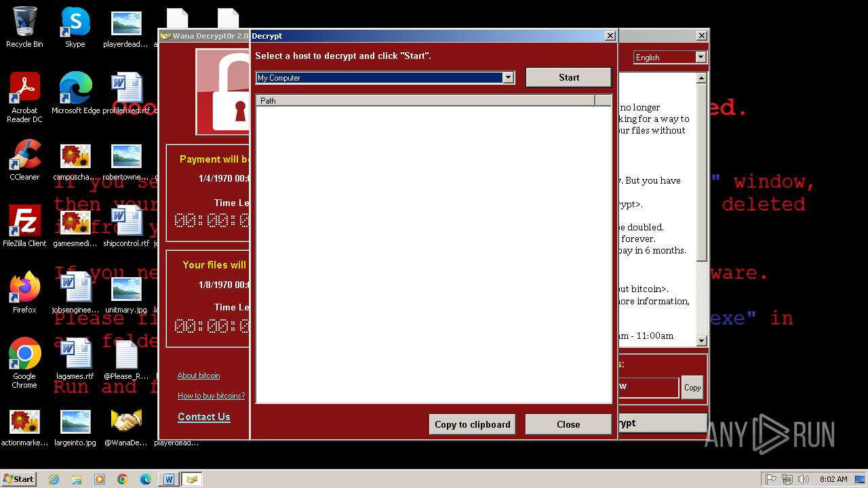Open Acrobat Reader DC shortcut
Image resolution: width=868 pixels, height=488 pixels.
(24, 97)
